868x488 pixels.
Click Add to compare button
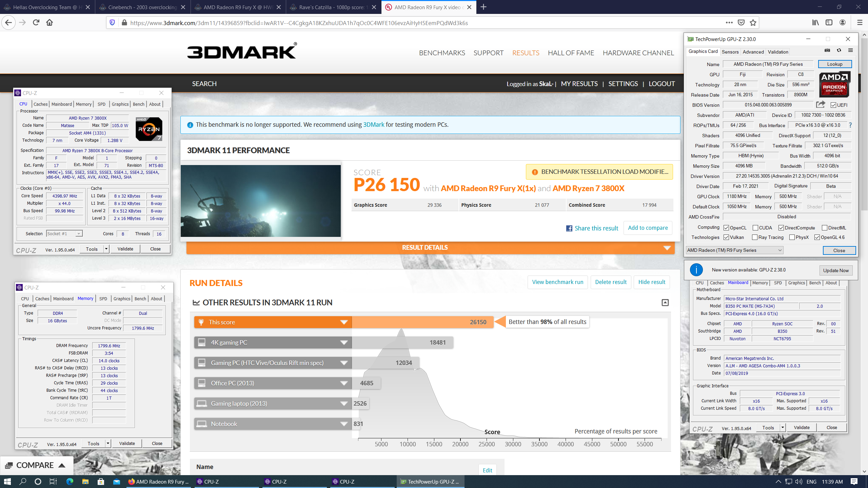click(x=648, y=228)
